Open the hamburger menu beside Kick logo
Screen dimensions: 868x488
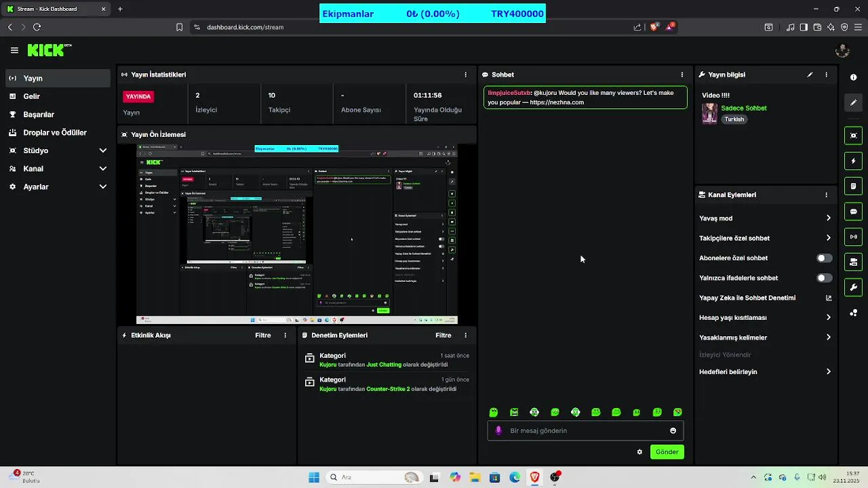pos(14,50)
